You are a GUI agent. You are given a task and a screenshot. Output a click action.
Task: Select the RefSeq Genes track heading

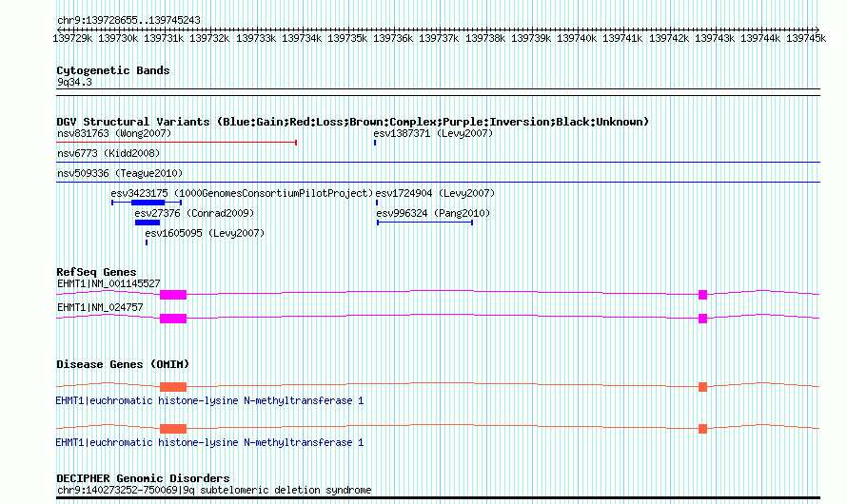[96, 272]
